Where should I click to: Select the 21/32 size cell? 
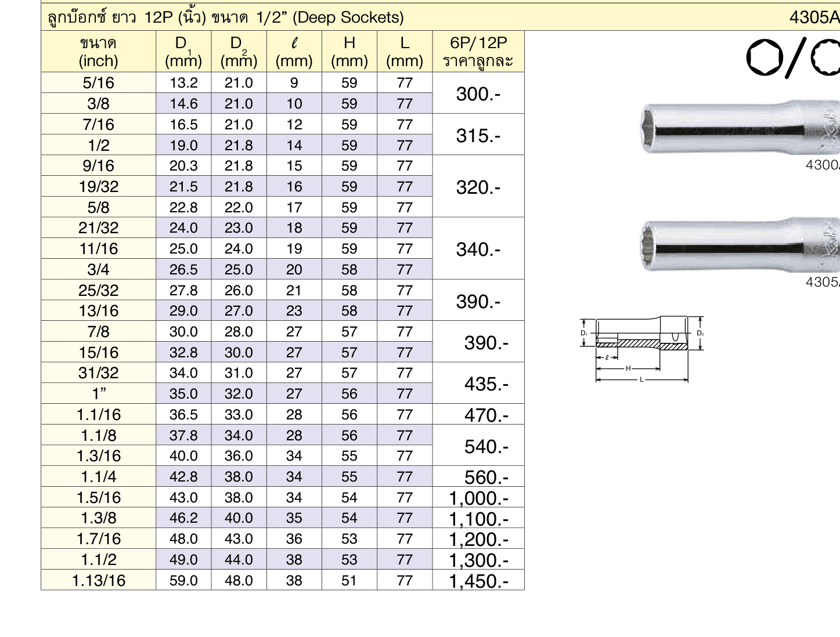point(99,228)
